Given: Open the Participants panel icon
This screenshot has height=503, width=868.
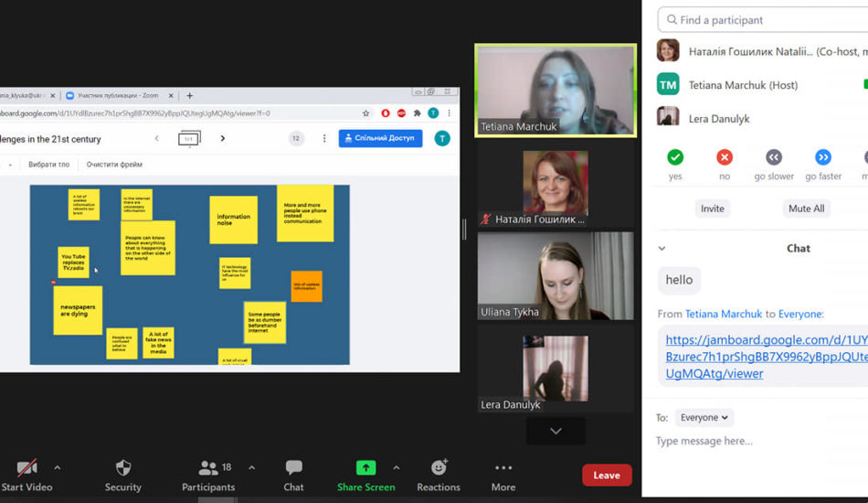Looking at the screenshot, I should pyautogui.click(x=208, y=468).
